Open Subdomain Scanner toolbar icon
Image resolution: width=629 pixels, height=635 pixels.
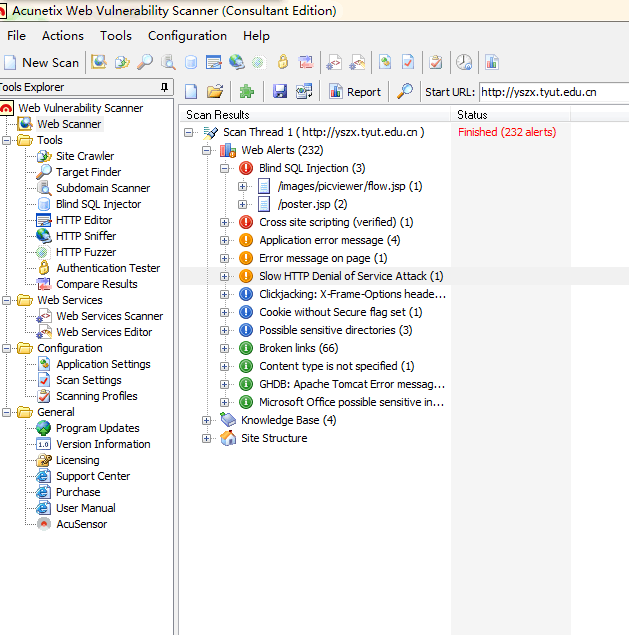point(168,62)
